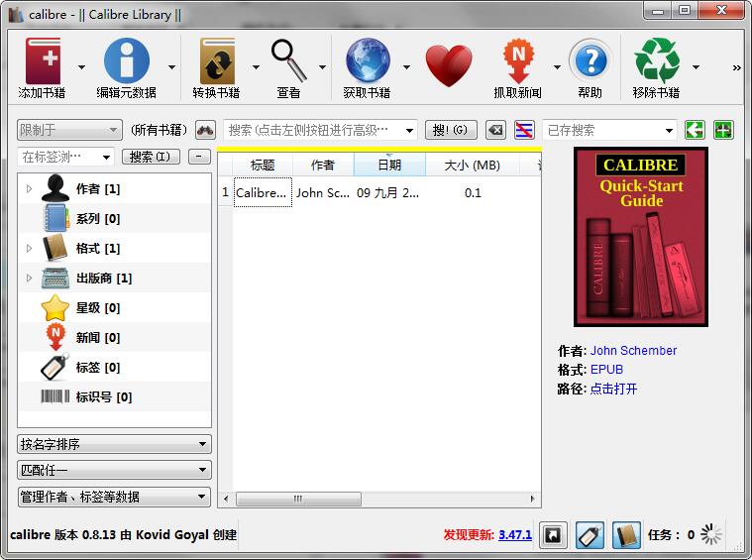The height and width of the screenshot is (560, 752).
Task: Open Edit metadata dropdown arrow
Action: tap(171, 67)
